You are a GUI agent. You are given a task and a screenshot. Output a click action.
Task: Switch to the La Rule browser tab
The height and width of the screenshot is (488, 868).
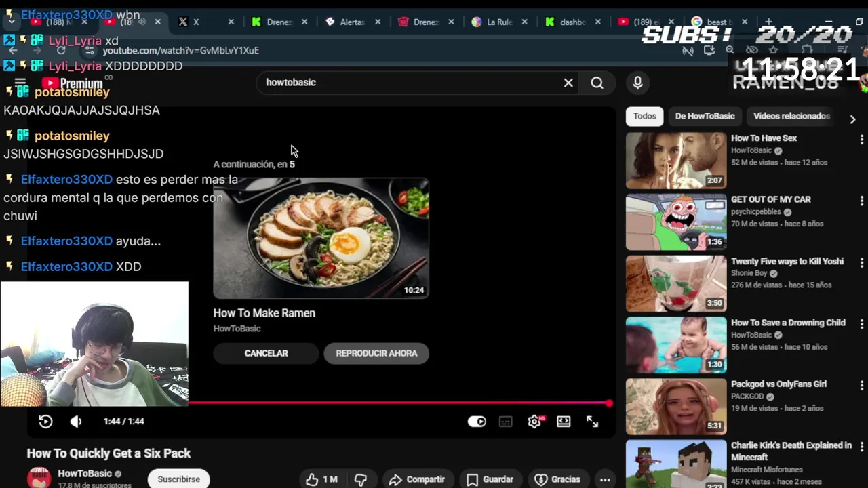498,22
